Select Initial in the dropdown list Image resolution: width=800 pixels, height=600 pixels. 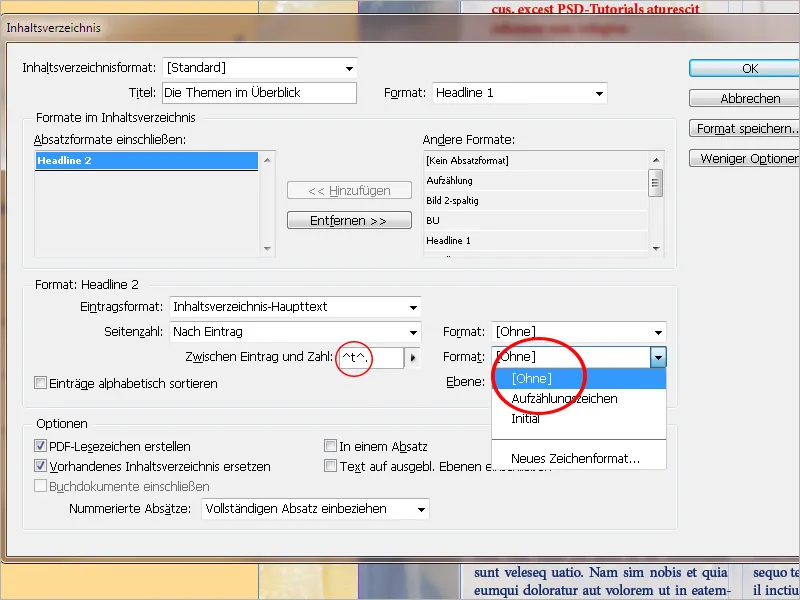pos(579,418)
